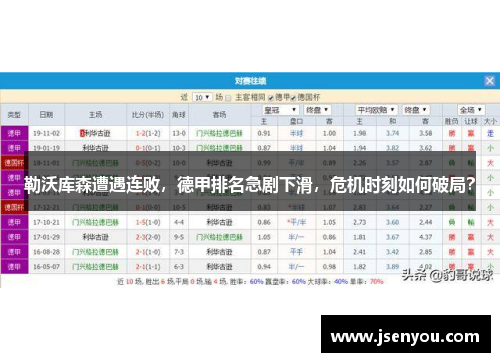Click the 走 result in the 19-11-02 row
The image size is (500, 362).
(490, 133)
